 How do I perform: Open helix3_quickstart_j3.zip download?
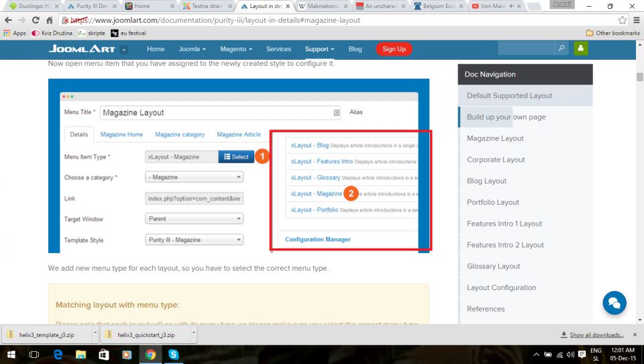(146, 335)
